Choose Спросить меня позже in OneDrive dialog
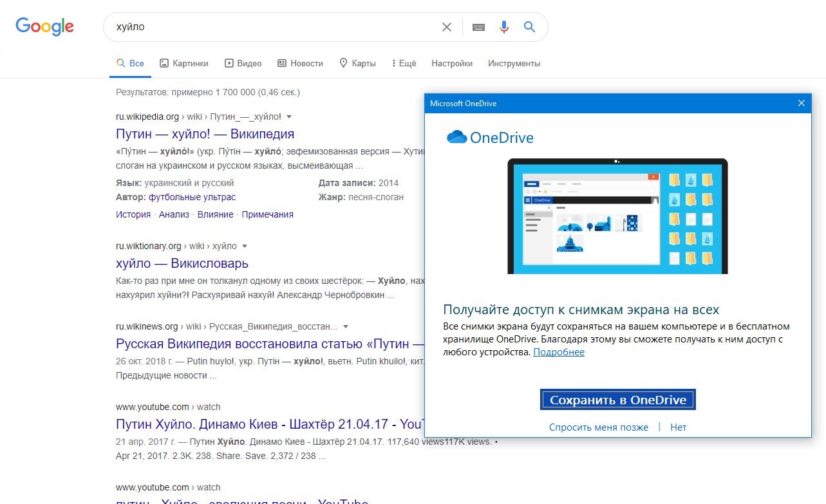 [x=599, y=427]
